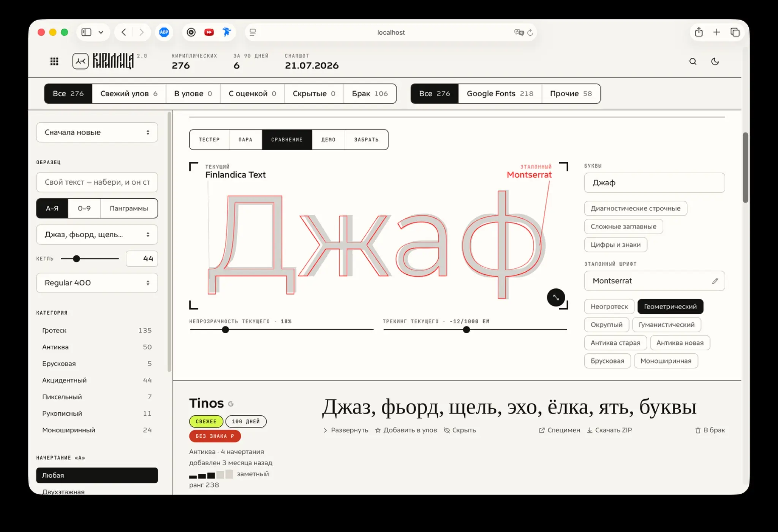Filter by В улове 0
The width and height of the screenshot is (778, 532).
point(193,93)
